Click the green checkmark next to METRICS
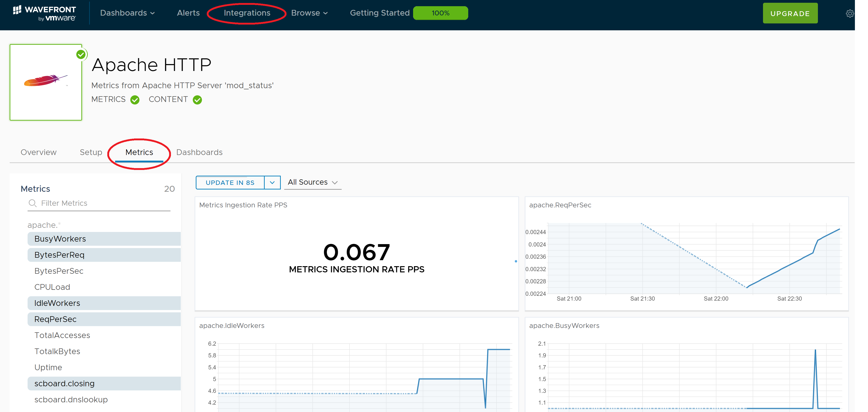 coord(135,100)
